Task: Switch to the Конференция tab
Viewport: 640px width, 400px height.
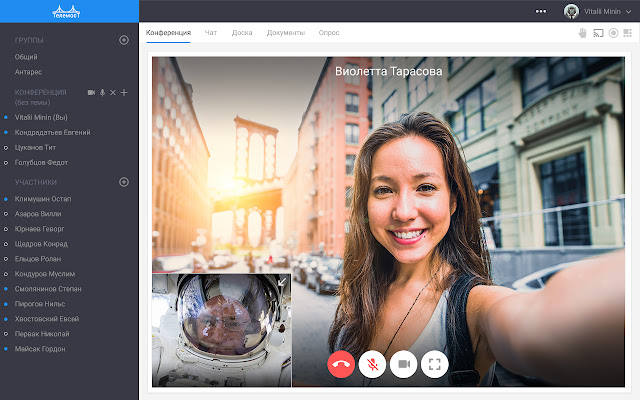Action: point(168,33)
